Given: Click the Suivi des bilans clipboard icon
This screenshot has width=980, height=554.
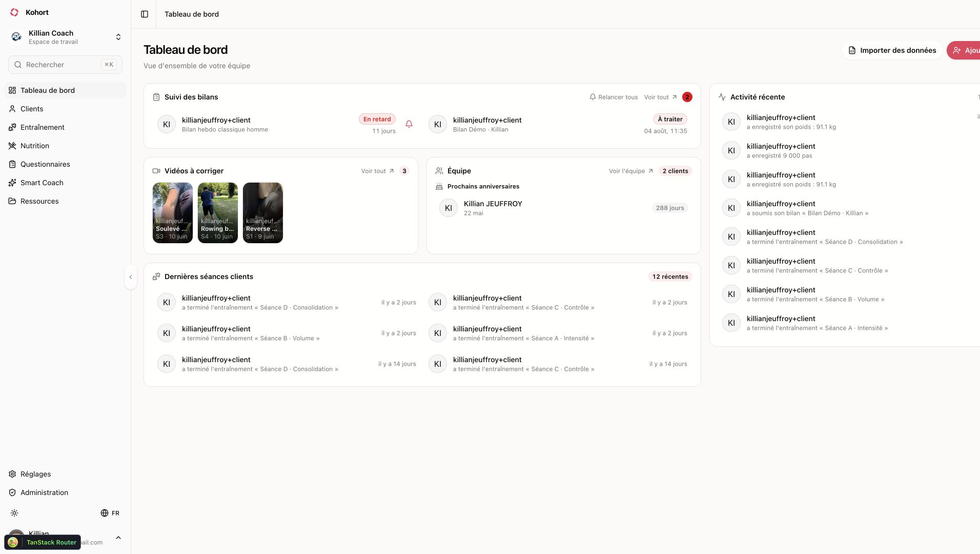Looking at the screenshot, I should (156, 97).
